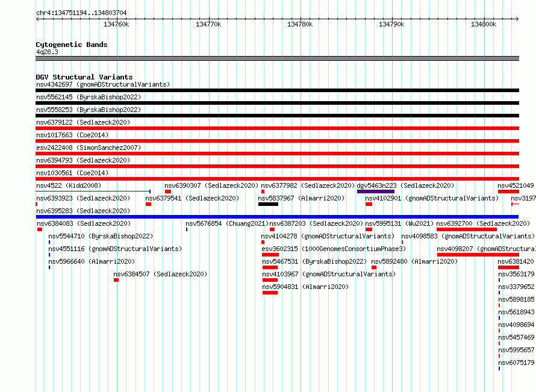Image resolution: width=536 pixels, height=392 pixels.
Task: Select the nsv4551116 gnomAD variant label
Action: (x=115, y=249)
